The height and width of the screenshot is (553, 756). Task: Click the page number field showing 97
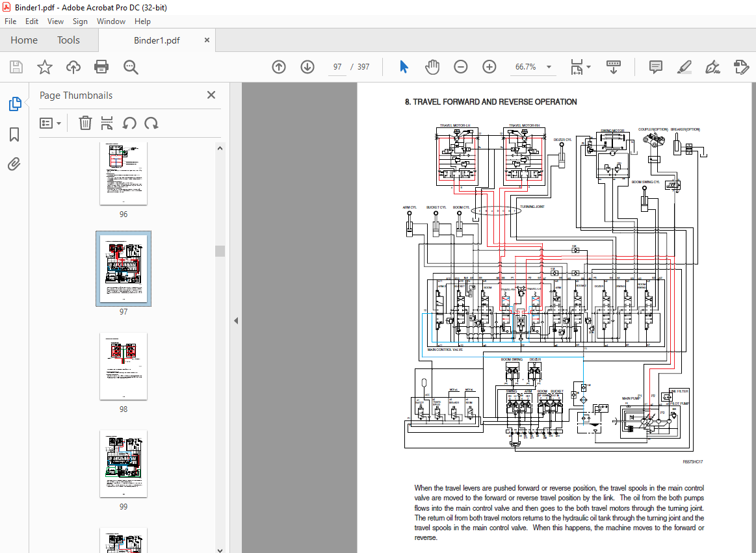(337, 67)
